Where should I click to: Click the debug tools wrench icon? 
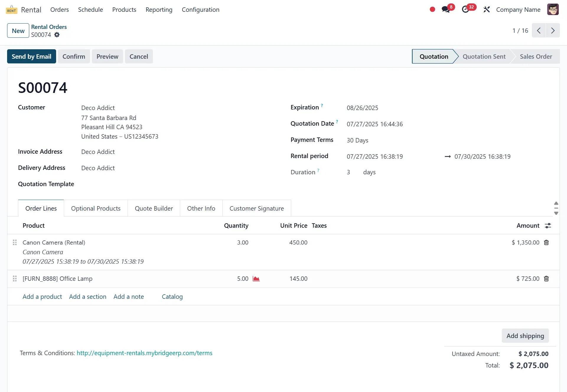click(486, 9)
